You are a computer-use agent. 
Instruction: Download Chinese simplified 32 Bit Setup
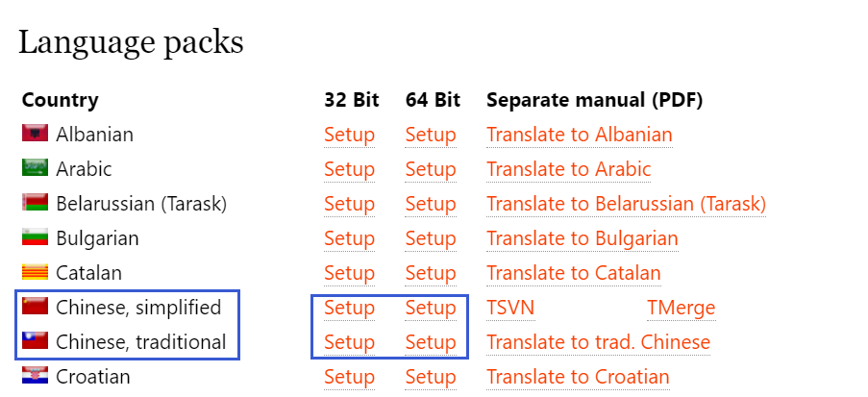coord(349,308)
